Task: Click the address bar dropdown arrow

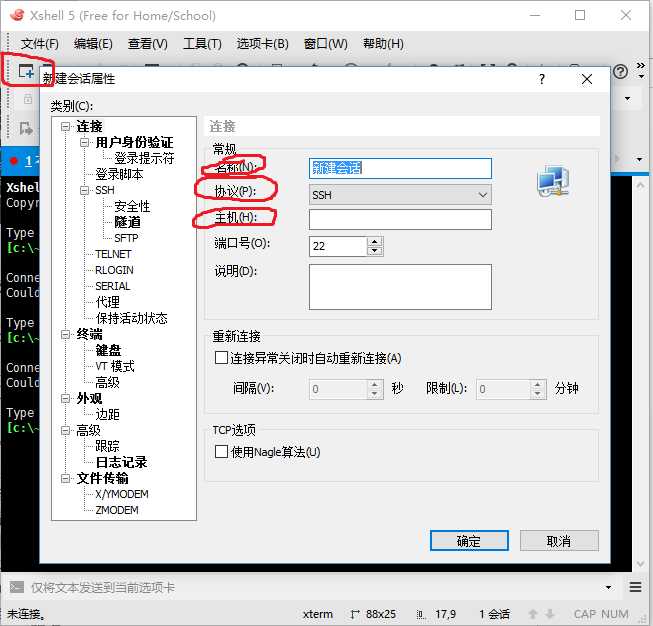Action: [628, 99]
